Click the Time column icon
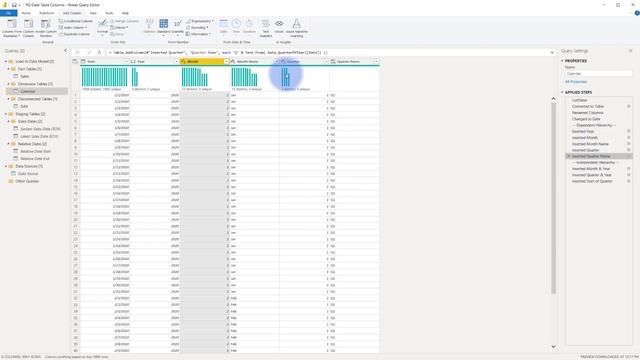 (236, 23)
